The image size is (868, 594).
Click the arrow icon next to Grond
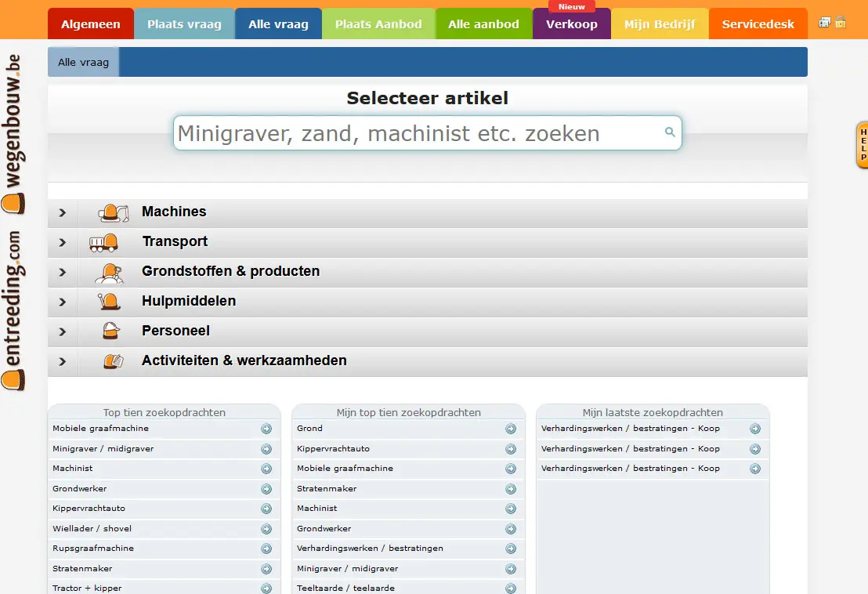pos(511,429)
